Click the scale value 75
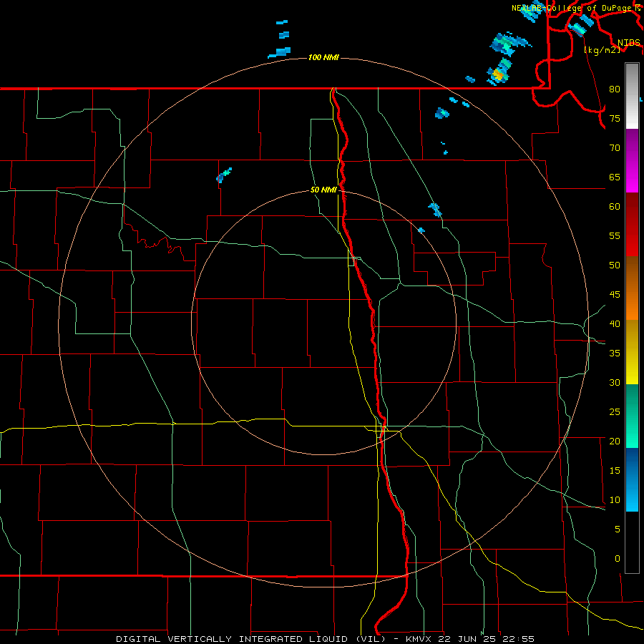 (x=615, y=118)
